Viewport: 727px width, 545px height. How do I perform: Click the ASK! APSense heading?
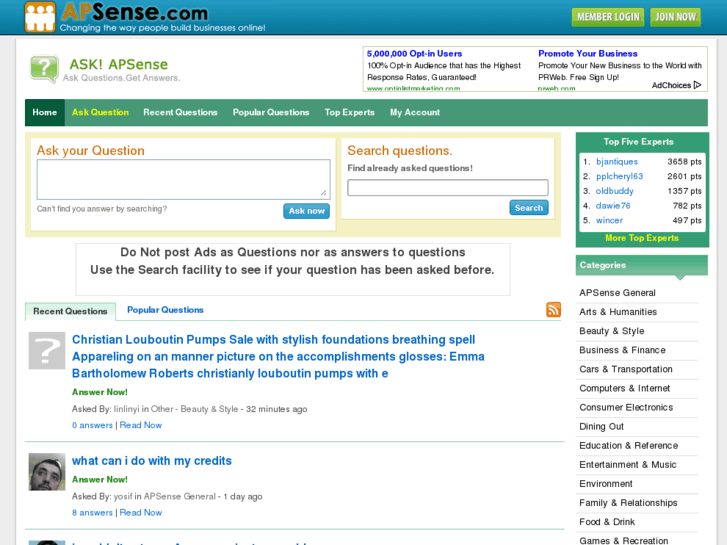click(119, 64)
